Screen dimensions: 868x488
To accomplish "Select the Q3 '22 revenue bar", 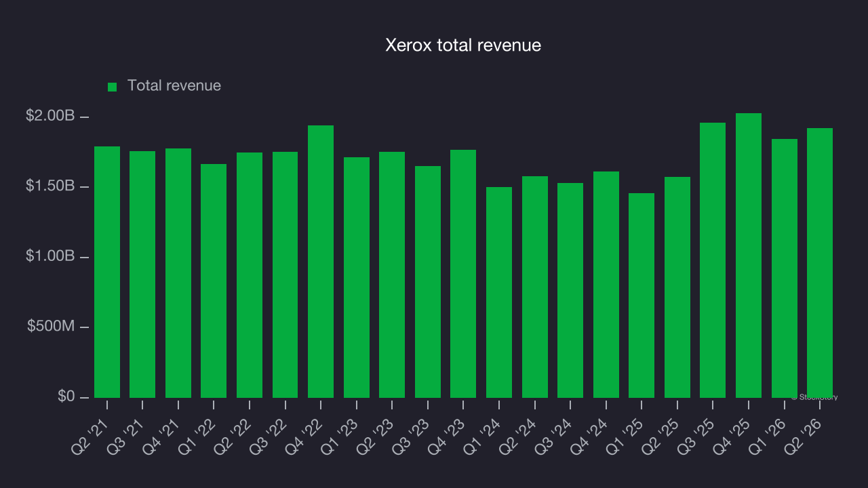I will [285, 274].
